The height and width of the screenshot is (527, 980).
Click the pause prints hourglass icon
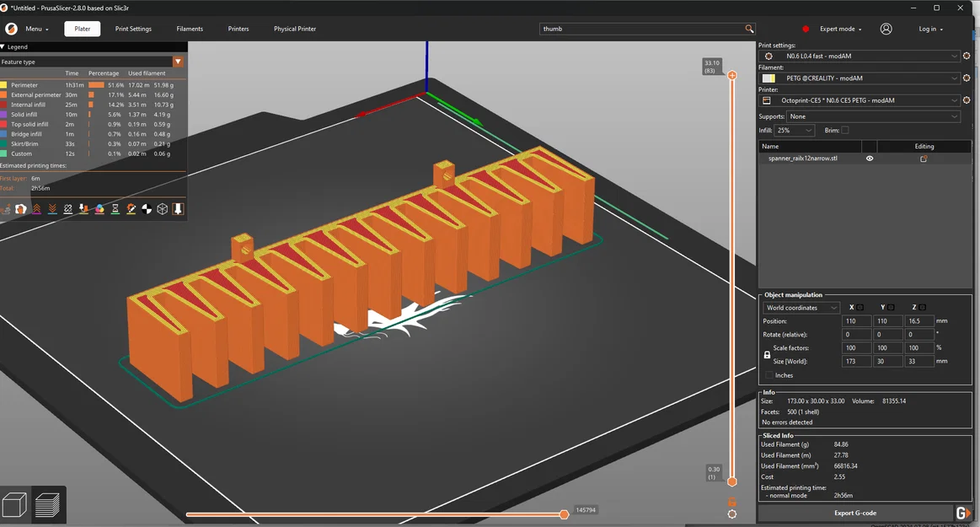tap(115, 208)
